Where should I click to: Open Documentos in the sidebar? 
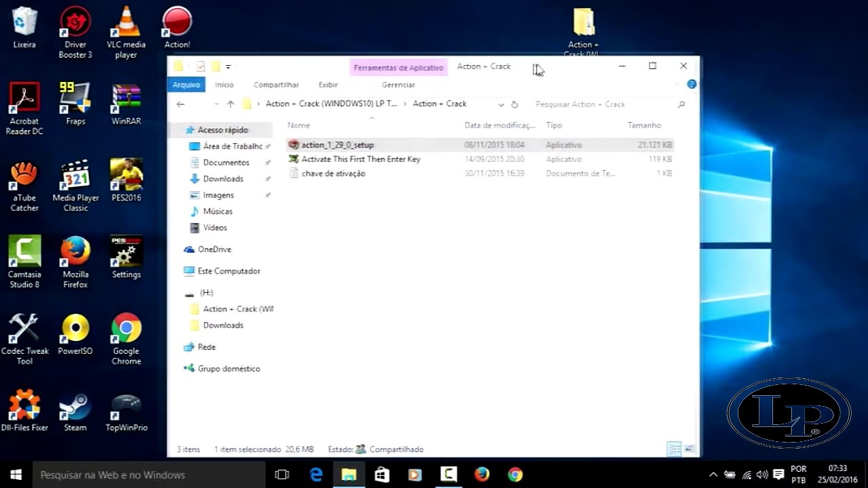point(226,163)
